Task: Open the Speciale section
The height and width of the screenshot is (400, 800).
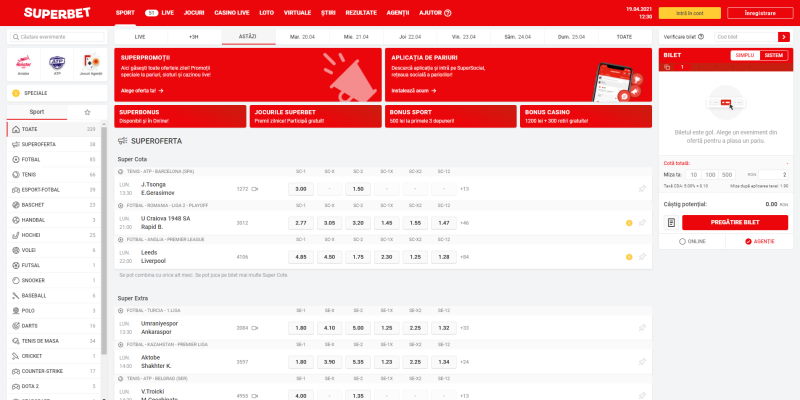Action: point(57,93)
